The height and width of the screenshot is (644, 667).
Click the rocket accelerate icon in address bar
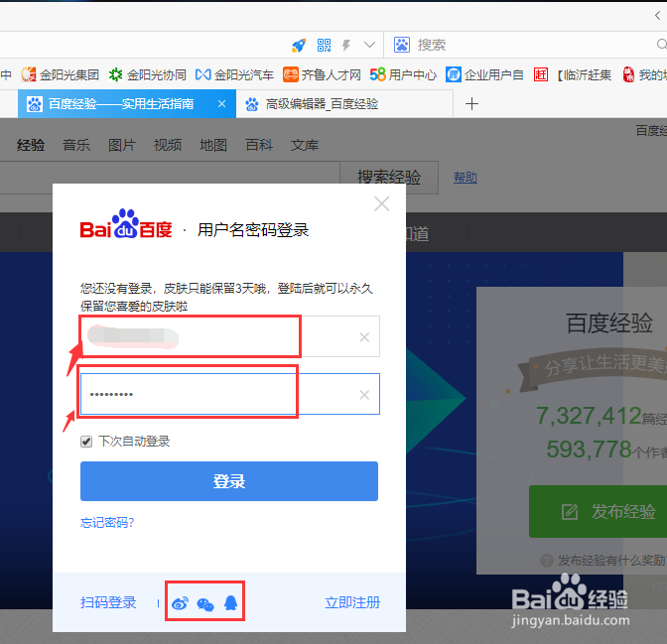click(x=299, y=45)
